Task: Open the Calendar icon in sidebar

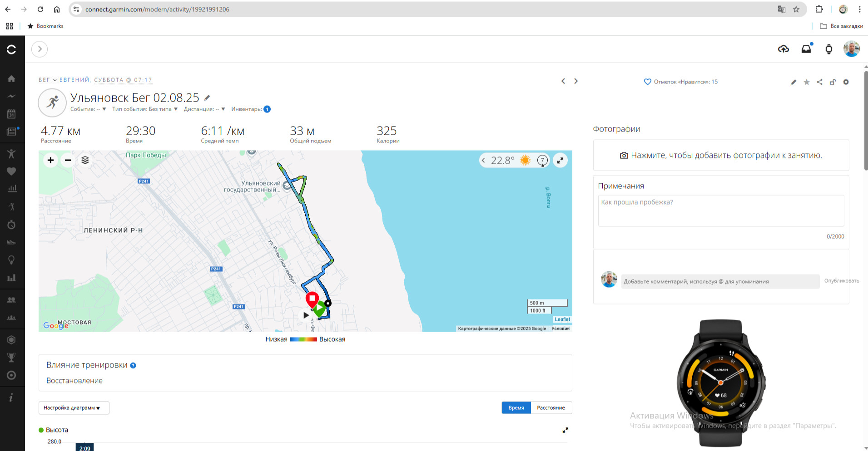Action: [11, 114]
